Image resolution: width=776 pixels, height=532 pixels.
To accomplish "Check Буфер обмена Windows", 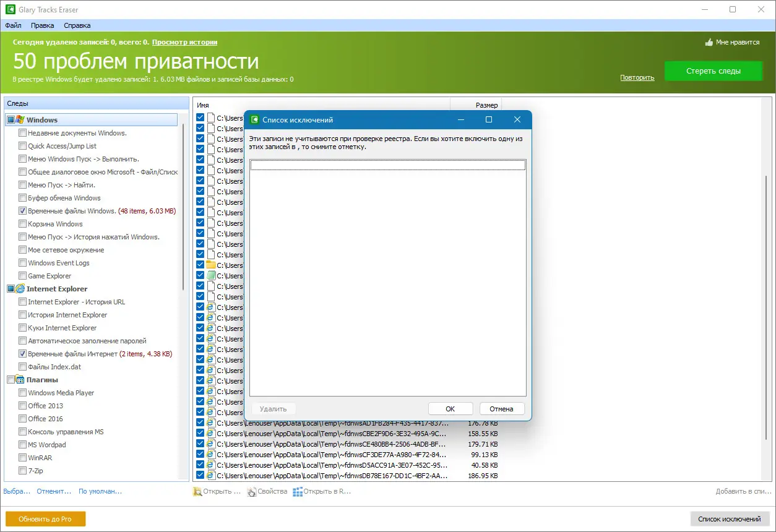I will tap(23, 198).
